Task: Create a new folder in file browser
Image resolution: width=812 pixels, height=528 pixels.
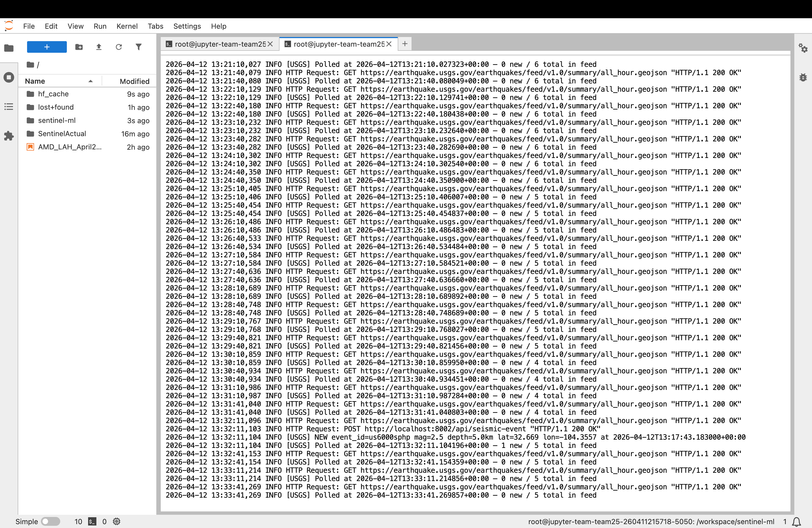Action: pos(79,47)
